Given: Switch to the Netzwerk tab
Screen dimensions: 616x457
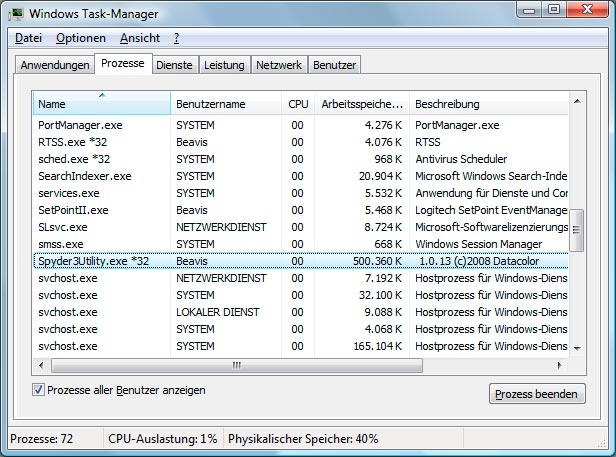Looking at the screenshot, I should click(x=279, y=65).
